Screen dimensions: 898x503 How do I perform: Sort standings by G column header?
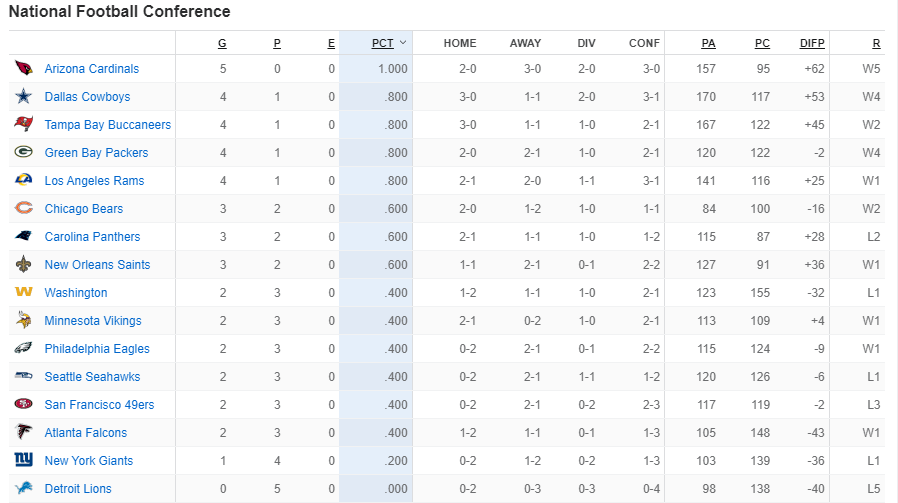coord(222,43)
